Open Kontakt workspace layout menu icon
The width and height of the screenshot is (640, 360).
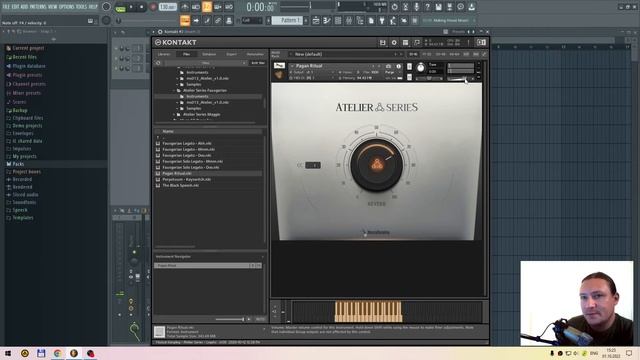[x=405, y=42]
